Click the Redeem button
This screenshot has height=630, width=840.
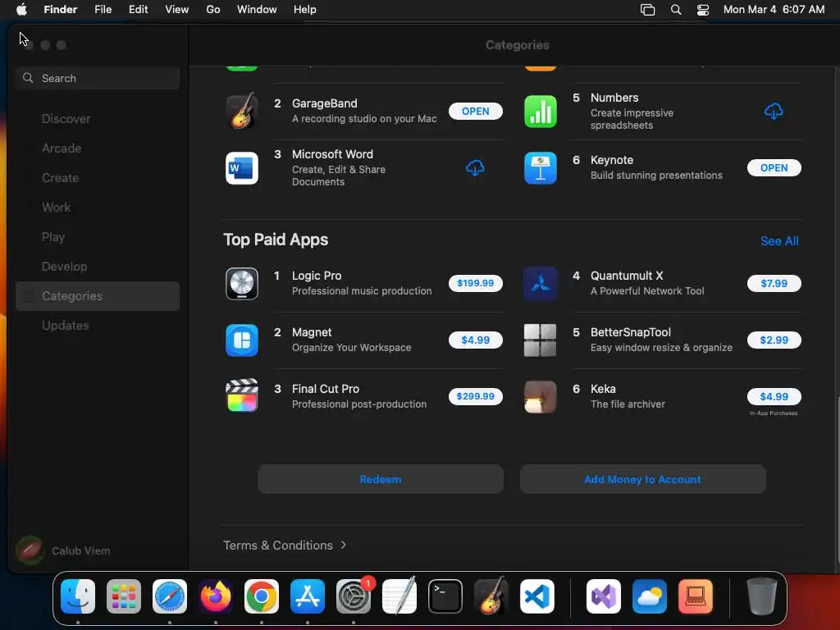click(x=381, y=479)
